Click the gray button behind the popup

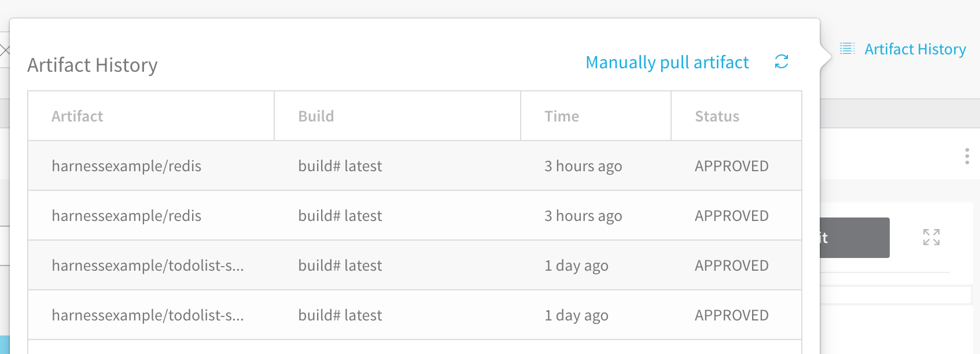coord(854,238)
